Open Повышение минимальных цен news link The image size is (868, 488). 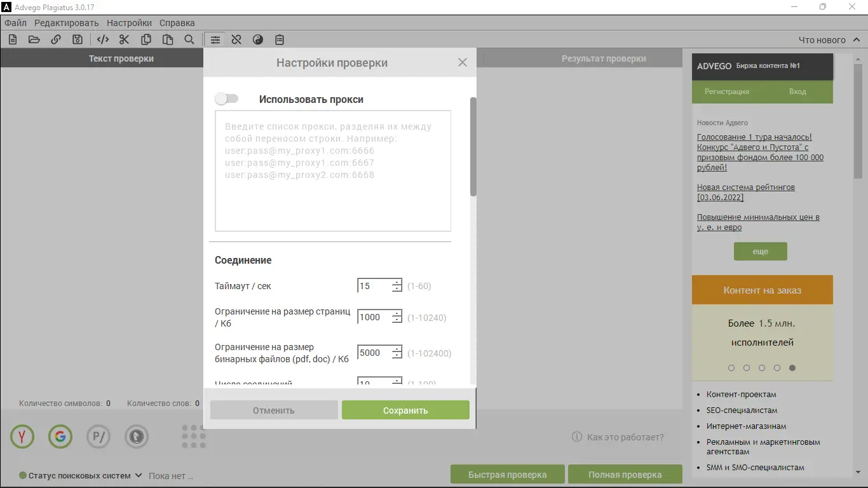click(758, 222)
